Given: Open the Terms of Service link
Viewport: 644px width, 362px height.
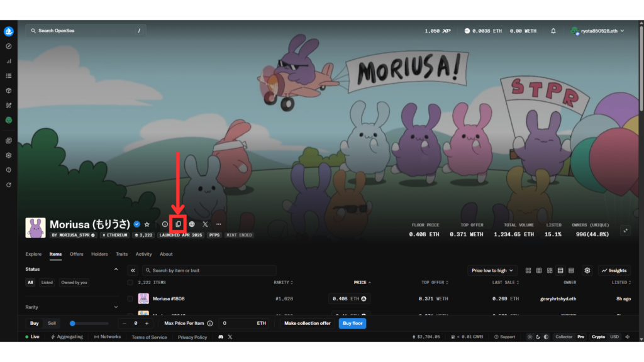Looking at the screenshot, I should pyautogui.click(x=149, y=337).
